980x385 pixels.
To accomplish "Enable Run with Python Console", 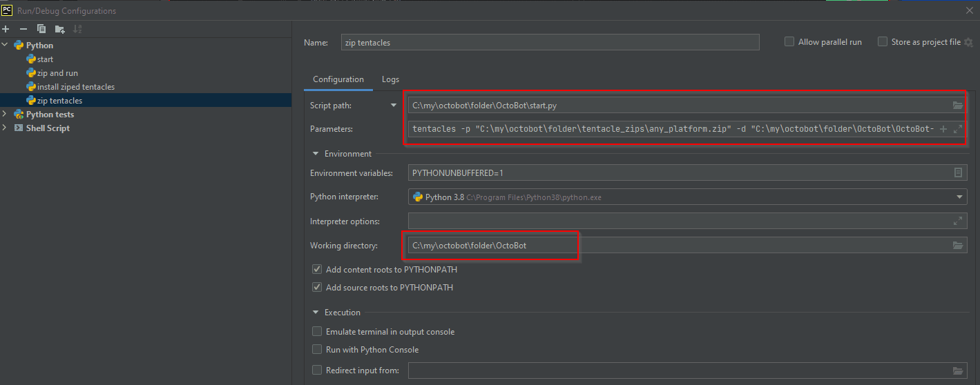I will pos(317,349).
